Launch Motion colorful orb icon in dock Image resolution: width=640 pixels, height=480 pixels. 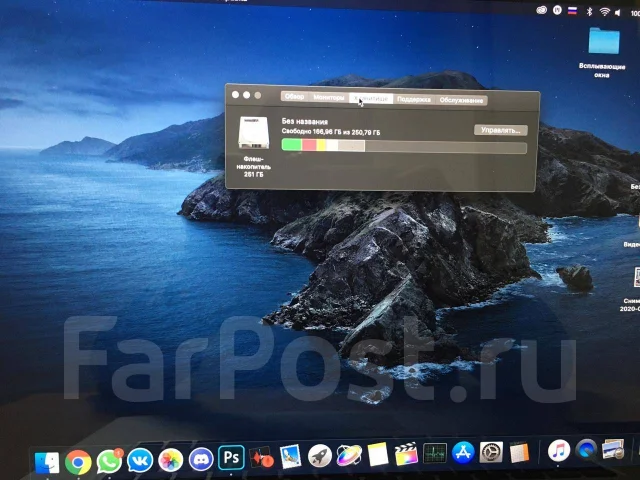coord(349,455)
